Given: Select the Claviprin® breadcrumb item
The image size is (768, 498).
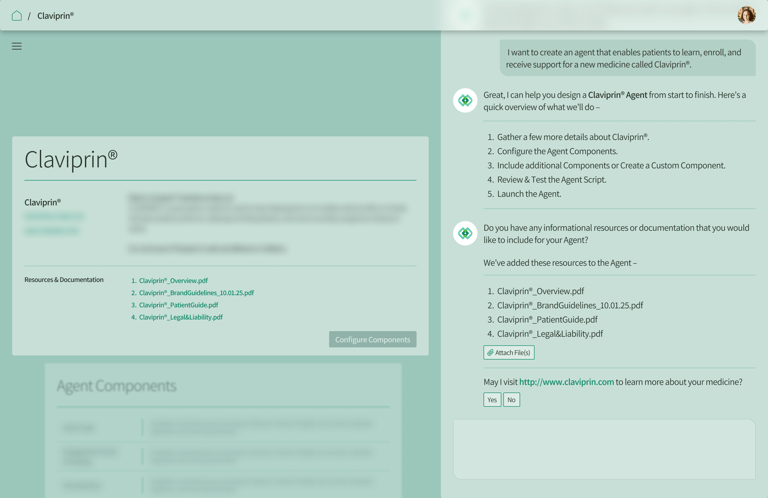Looking at the screenshot, I should [x=55, y=16].
